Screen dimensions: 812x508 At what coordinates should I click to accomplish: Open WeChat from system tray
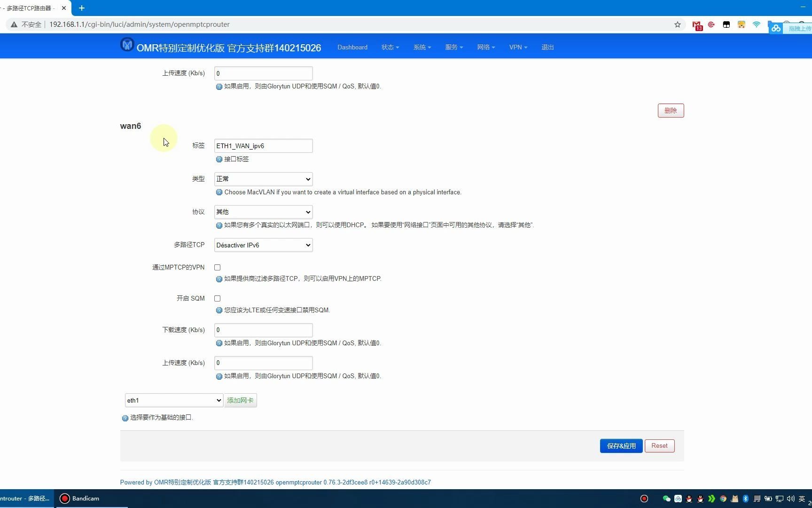tap(666, 499)
